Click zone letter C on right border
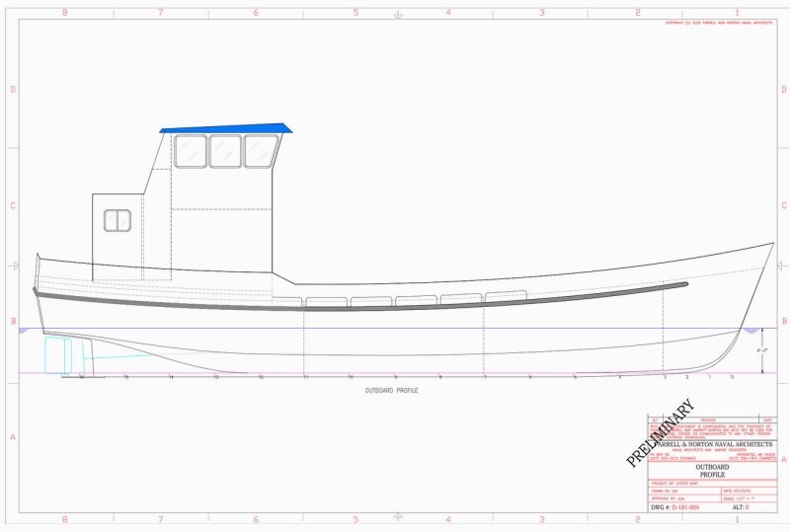This screenshot has height=532, width=790. pos(784,205)
